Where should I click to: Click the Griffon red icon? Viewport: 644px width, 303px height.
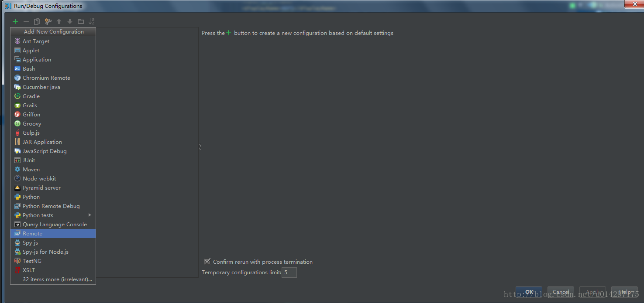coord(17,115)
